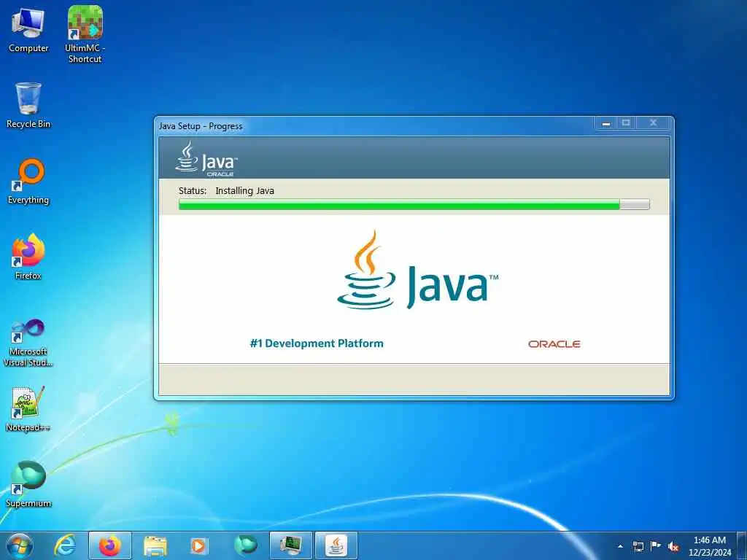Select the UltimMC Shortcut desktop icon
Image resolution: width=747 pixels, height=560 pixels.
(x=85, y=34)
